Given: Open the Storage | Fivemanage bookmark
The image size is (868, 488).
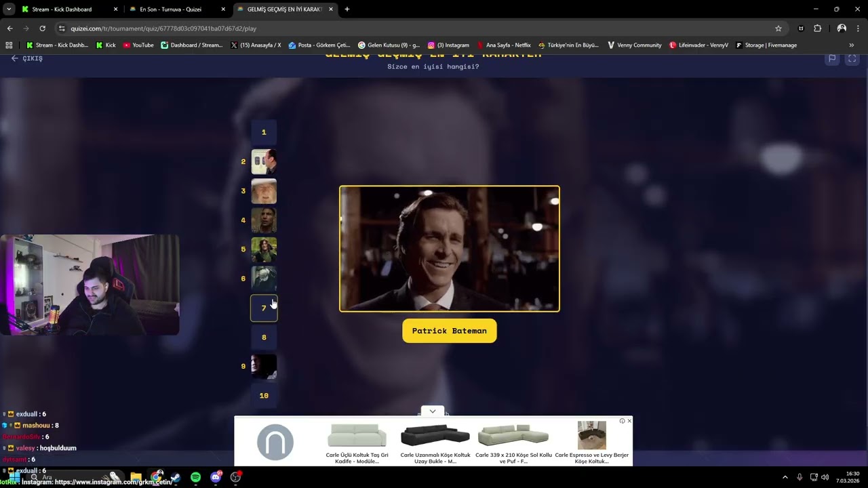Looking at the screenshot, I should point(766,45).
